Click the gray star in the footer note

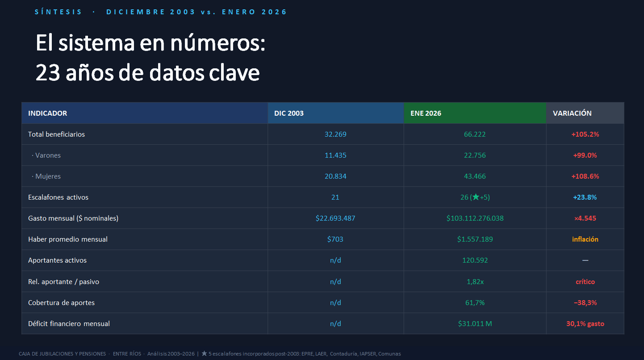[x=204, y=354]
